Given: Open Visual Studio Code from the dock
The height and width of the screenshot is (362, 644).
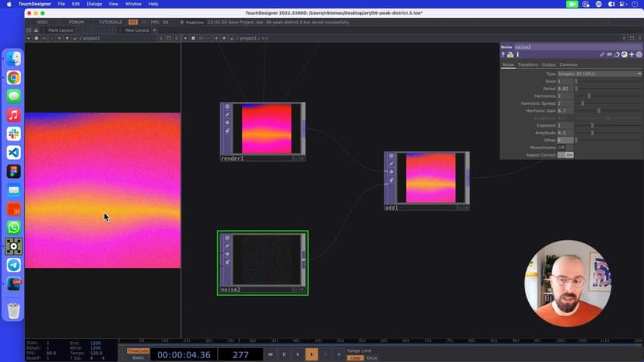Looking at the screenshot, I should pos(13,152).
